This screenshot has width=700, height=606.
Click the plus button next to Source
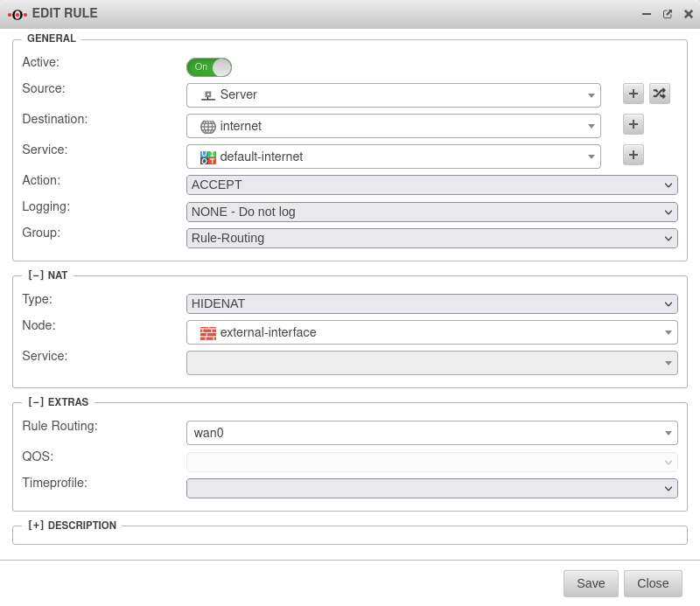click(633, 94)
